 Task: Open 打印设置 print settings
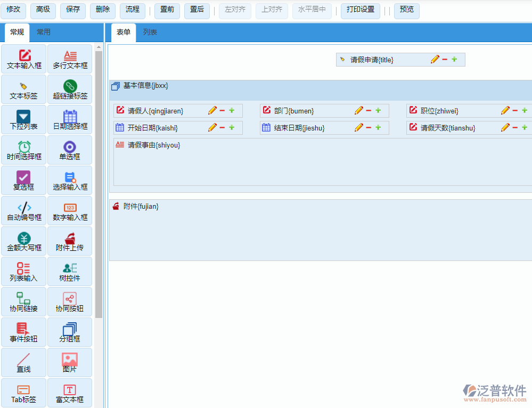click(x=360, y=10)
